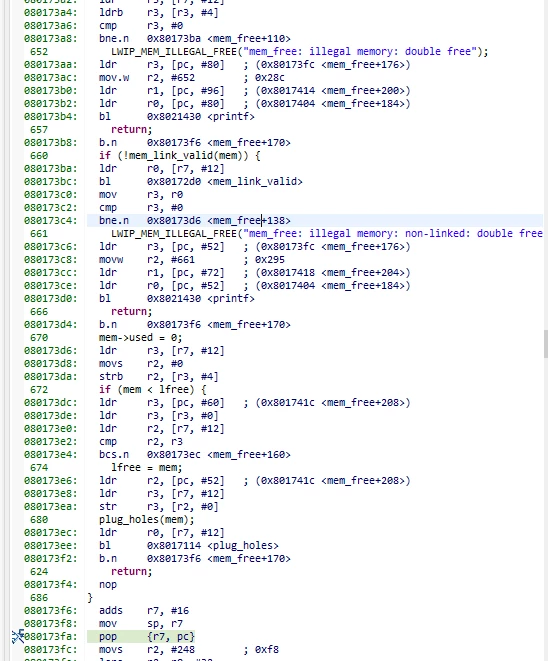Click the mov.w r2, #652 line
Screen dimensions: 548x661
(x=192, y=78)
